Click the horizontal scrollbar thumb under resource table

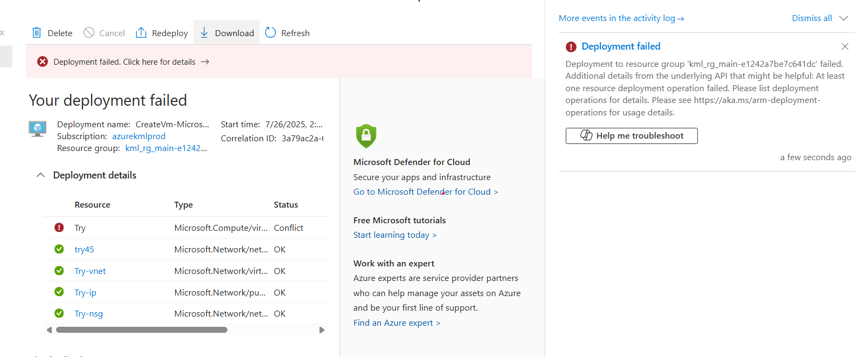coord(142,330)
